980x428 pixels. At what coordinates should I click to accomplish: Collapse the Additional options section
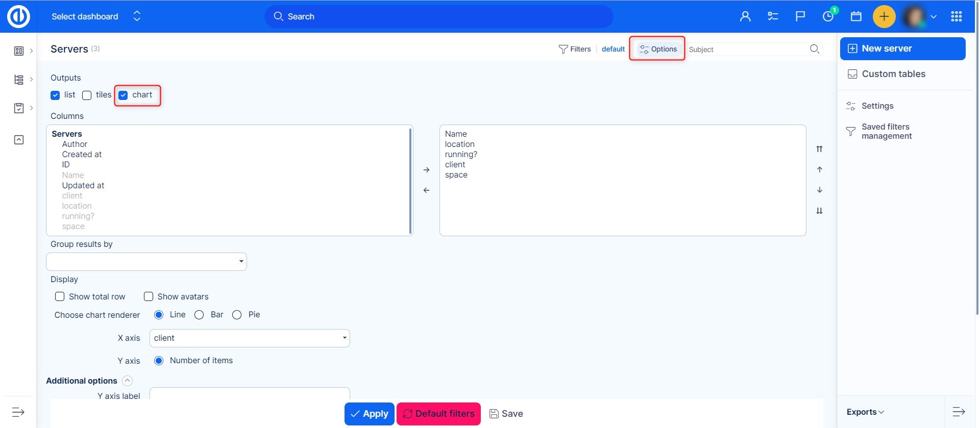(x=128, y=381)
